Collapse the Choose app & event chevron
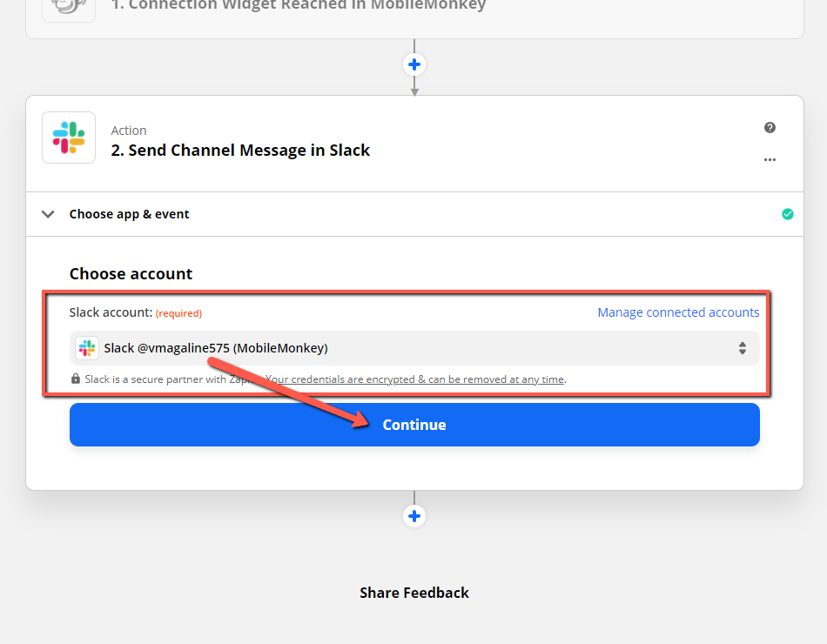 pyautogui.click(x=48, y=214)
